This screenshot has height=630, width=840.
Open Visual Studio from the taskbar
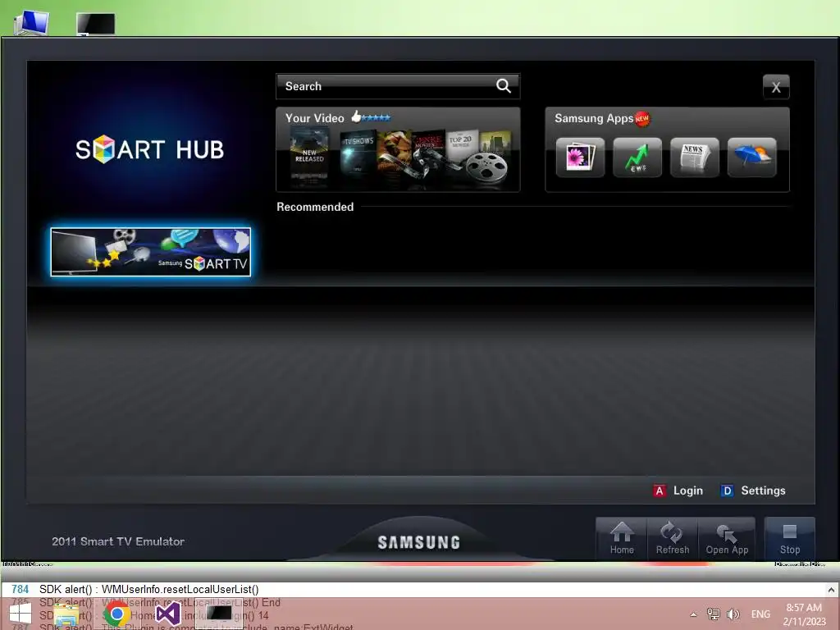click(x=167, y=614)
